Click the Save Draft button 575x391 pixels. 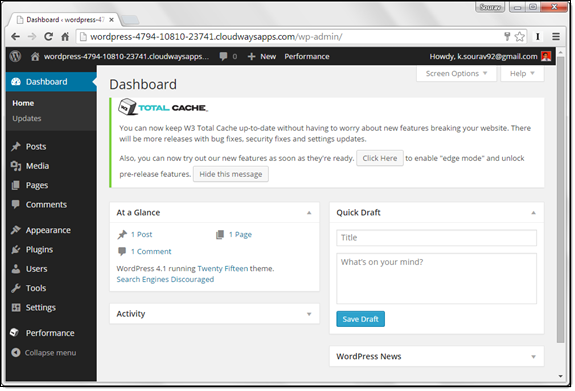click(x=360, y=319)
